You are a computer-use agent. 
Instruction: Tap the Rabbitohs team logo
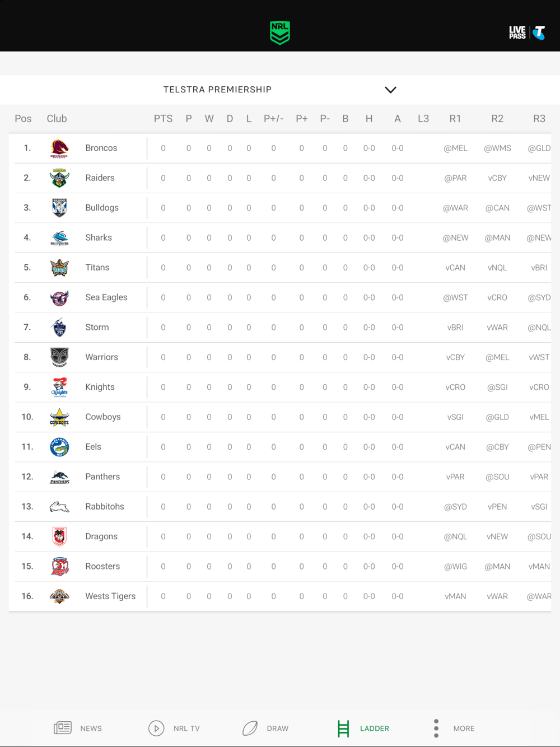point(59,507)
